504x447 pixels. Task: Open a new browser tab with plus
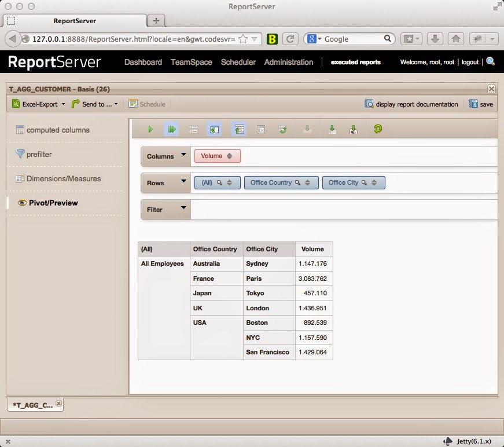[x=156, y=21]
